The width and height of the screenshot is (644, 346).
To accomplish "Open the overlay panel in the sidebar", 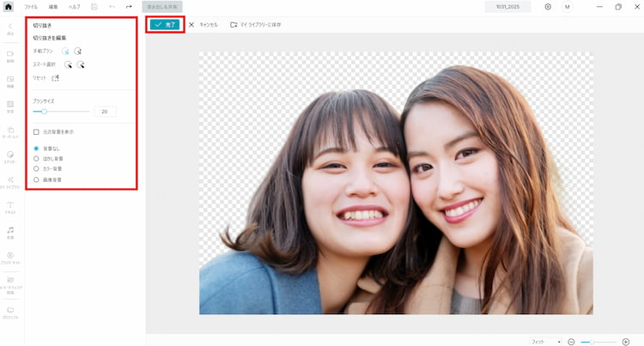I will tap(10, 132).
